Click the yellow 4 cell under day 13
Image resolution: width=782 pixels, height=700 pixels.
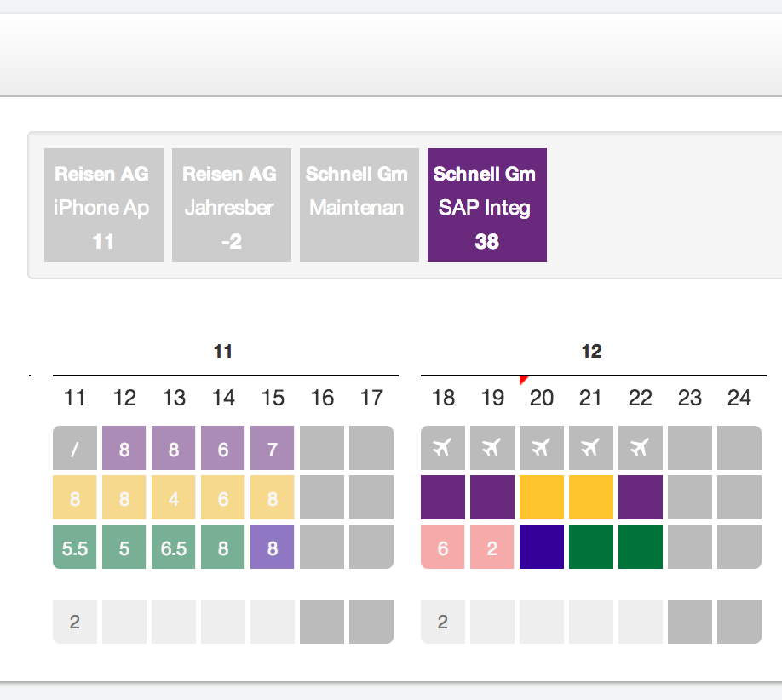pyautogui.click(x=174, y=497)
